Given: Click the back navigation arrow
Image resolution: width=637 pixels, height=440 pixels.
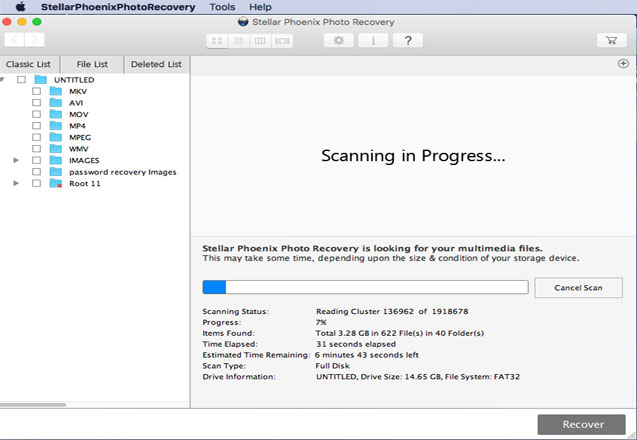Looking at the screenshot, I should (15, 40).
